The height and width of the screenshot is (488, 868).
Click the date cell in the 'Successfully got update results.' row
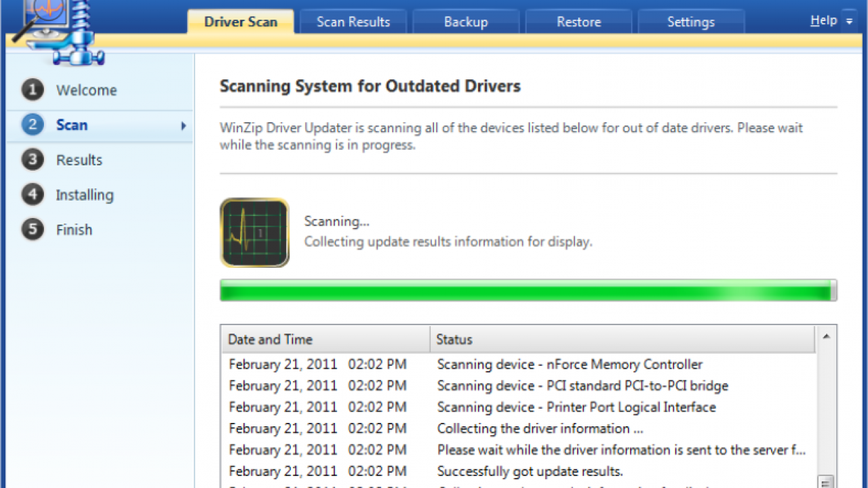coord(317,471)
